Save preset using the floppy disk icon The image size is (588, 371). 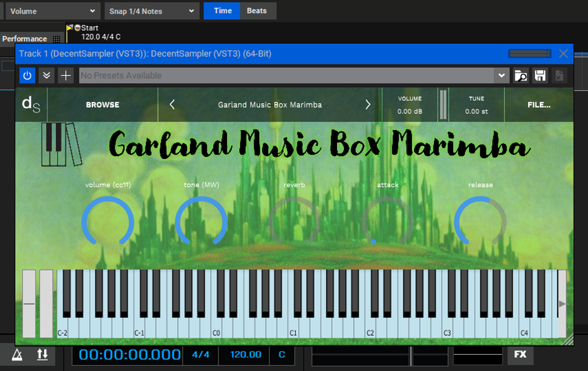click(540, 75)
